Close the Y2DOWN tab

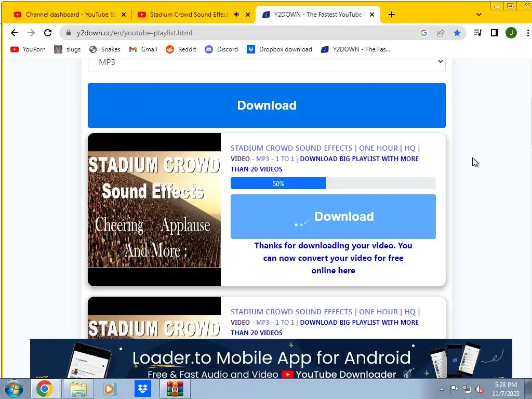pos(372,15)
